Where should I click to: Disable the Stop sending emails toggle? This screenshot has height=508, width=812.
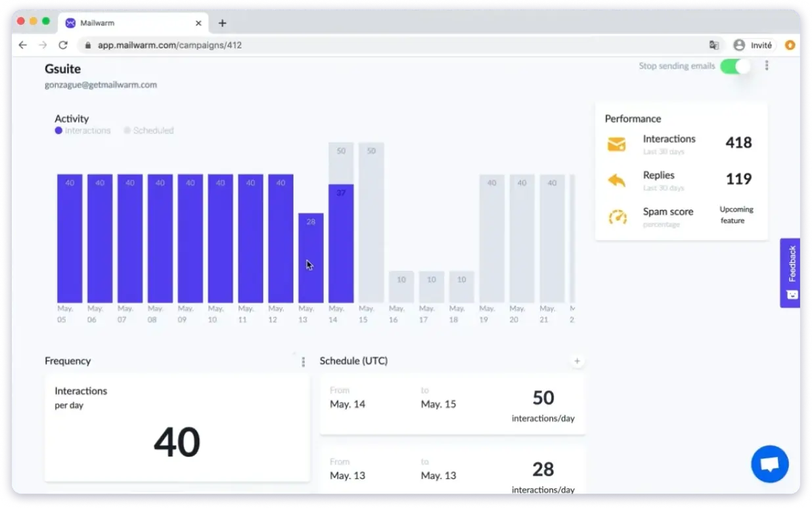(x=735, y=67)
